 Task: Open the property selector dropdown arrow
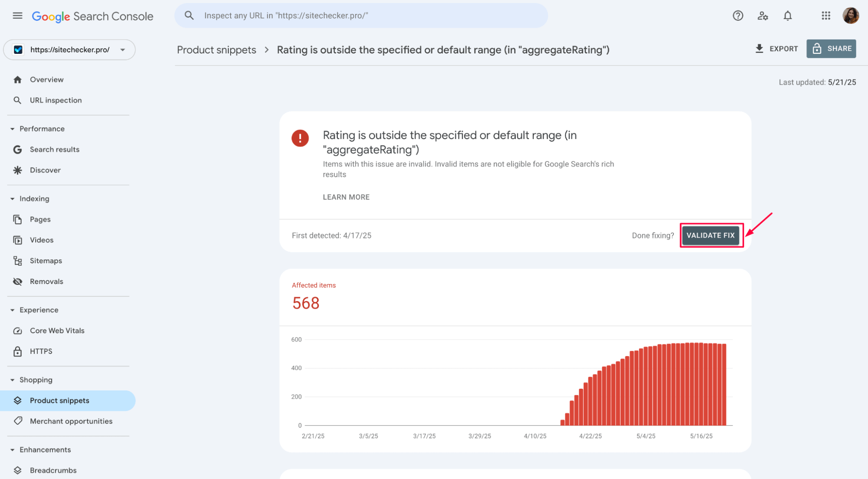[x=123, y=50]
